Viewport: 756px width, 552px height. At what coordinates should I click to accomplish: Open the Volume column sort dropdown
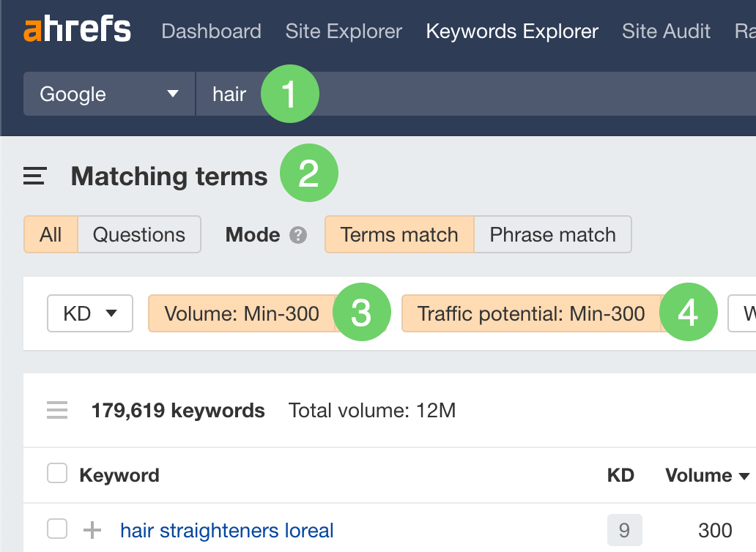point(705,475)
